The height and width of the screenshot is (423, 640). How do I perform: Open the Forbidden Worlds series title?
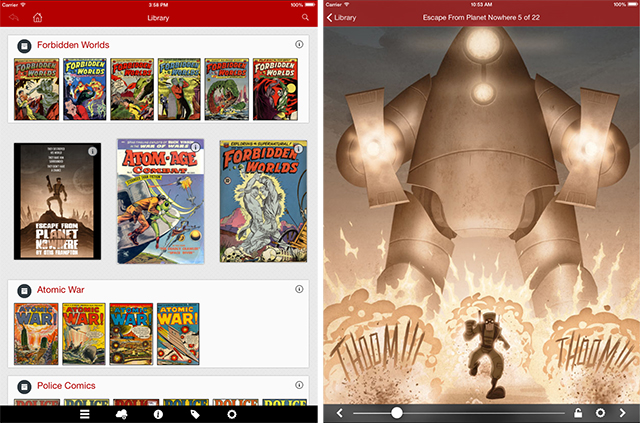73,45
